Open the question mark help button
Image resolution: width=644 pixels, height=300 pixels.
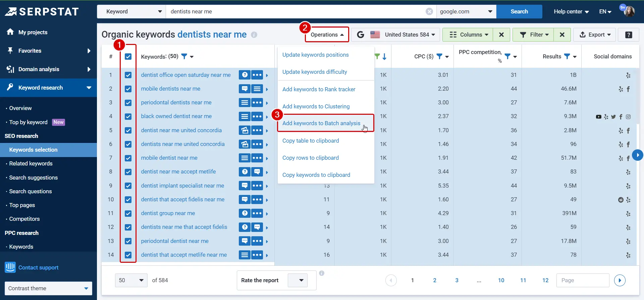click(629, 35)
